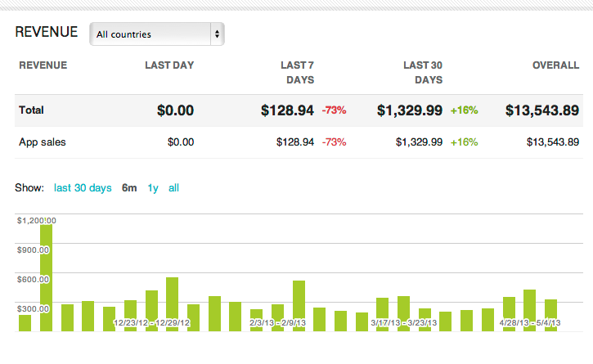Click Total last 30 days $1,329.99
Image resolution: width=593 pixels, height=364 pixels.
410,110
